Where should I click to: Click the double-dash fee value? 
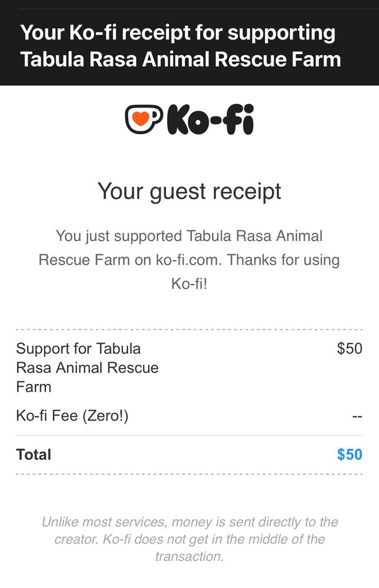tap(357, 417)
